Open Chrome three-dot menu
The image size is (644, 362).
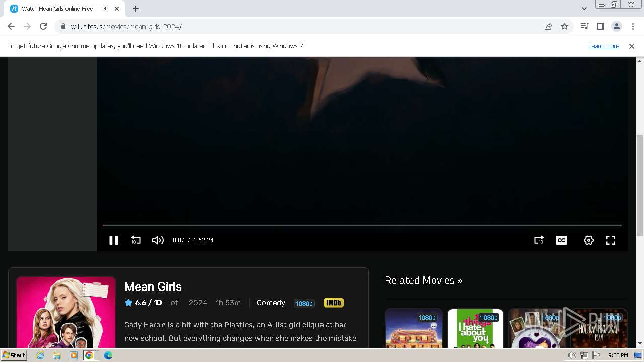(633, 26)
